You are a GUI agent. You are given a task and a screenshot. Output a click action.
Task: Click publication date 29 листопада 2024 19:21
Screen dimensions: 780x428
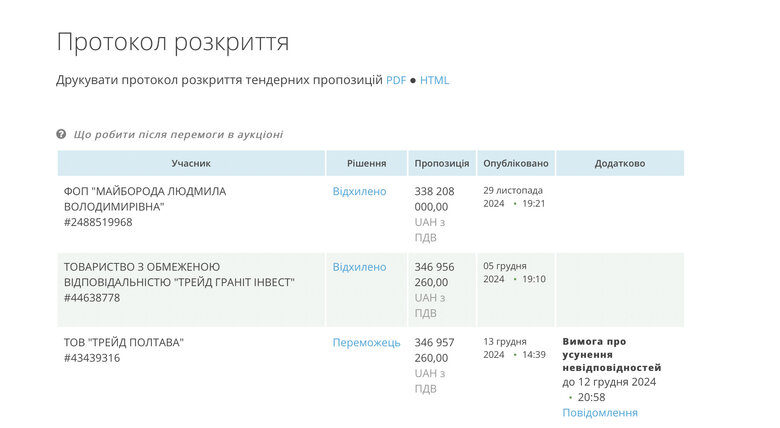[x=514, y=197]
